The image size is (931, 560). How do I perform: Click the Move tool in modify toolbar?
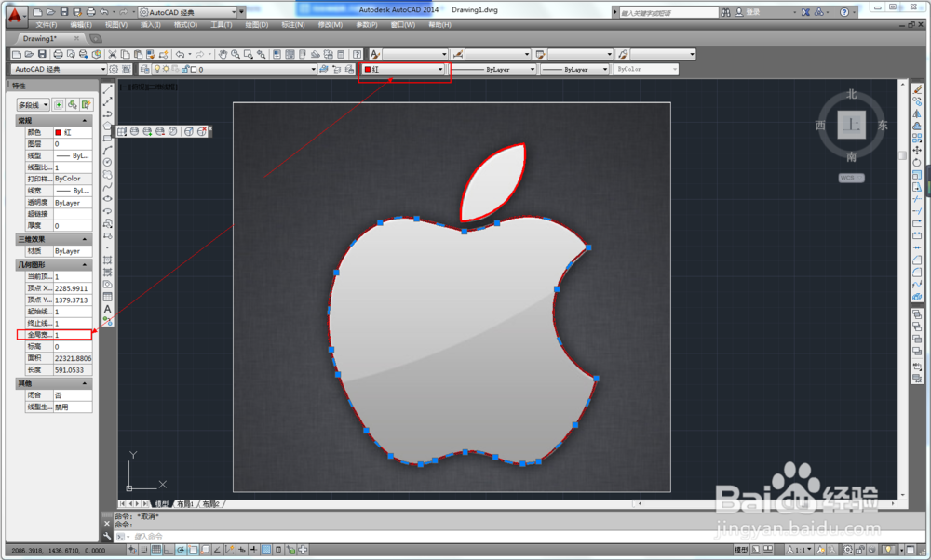click(917, 150)
